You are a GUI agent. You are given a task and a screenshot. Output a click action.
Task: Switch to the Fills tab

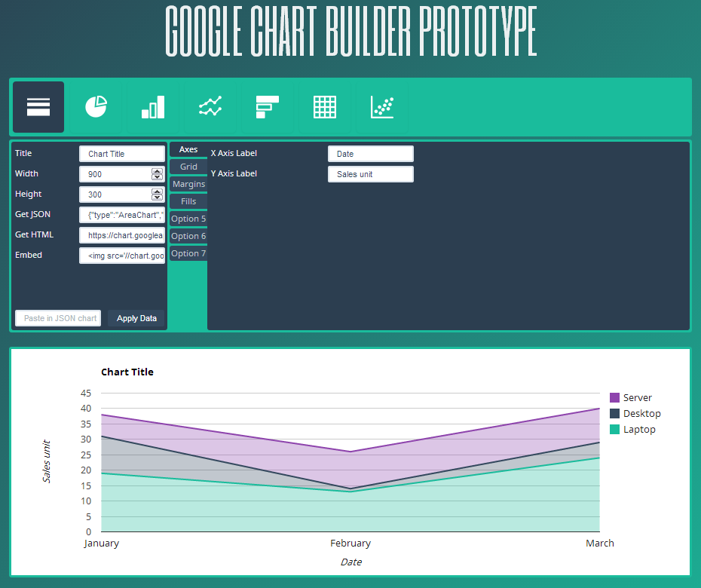(x=188, y=201)
